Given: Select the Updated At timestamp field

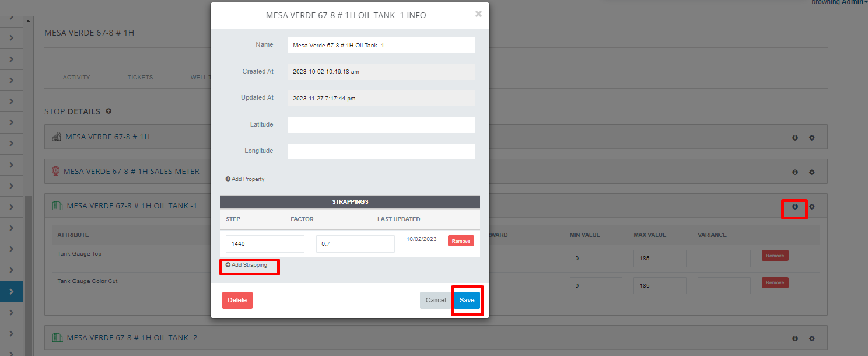Looking at the screenshot, I should pyautogui.click(x=381, y=98).
